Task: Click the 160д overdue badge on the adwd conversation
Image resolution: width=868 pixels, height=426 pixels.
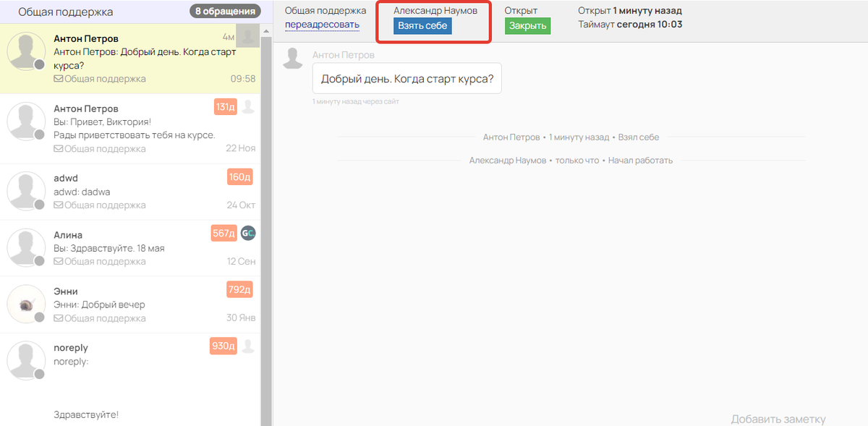Action: pyautogui.click(x=239, y=177)
